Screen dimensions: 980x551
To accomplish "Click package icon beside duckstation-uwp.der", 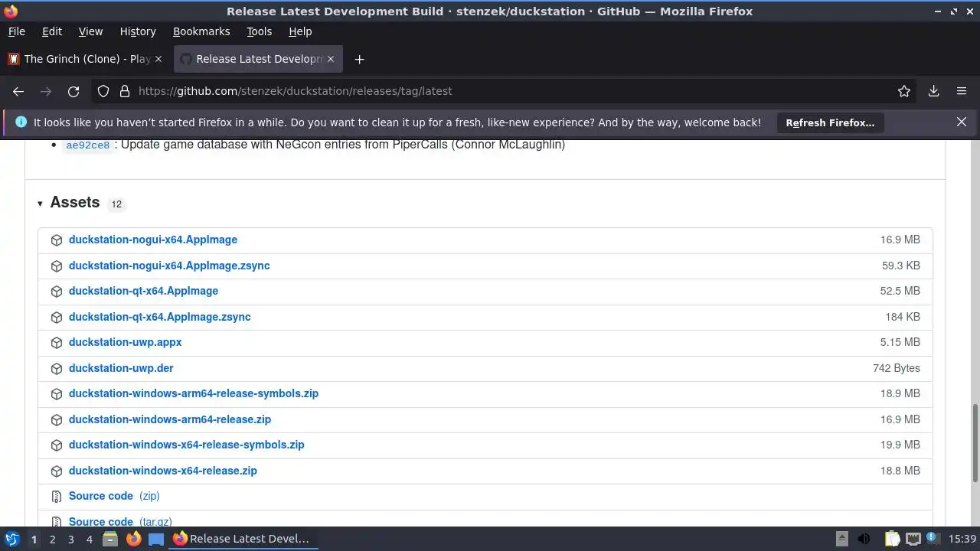I will (57, 369).
